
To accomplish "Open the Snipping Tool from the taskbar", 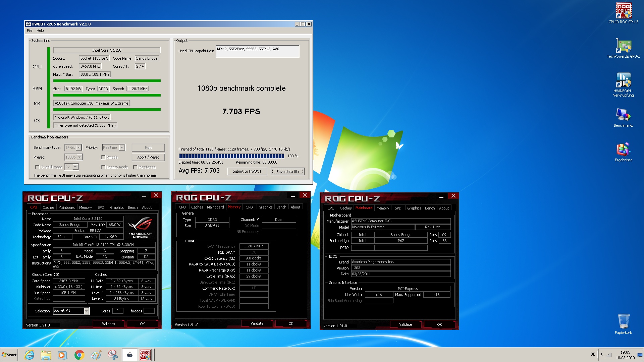I will [113, 355].
